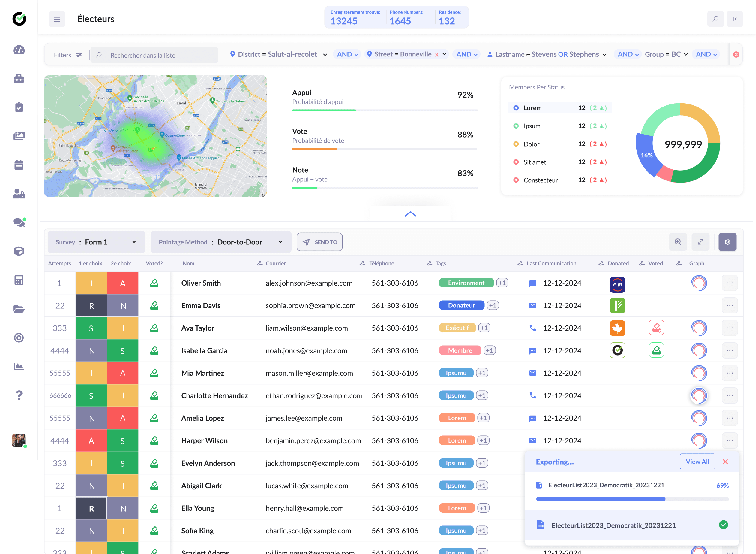
Task: Open more options for Mia Martinez row
Action: (730, 373)
